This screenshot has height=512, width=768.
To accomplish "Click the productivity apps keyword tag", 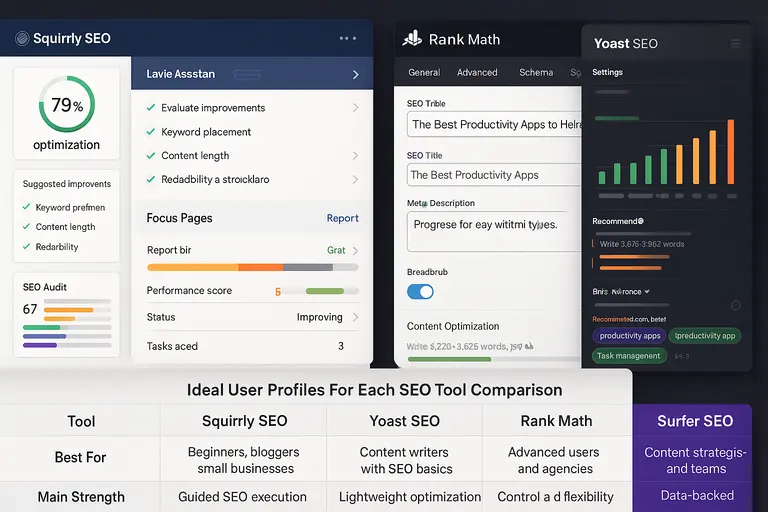I will [630, 336].
